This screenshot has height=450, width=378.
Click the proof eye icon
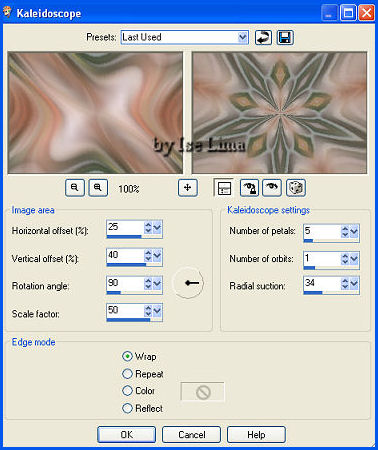pos(272,188)
